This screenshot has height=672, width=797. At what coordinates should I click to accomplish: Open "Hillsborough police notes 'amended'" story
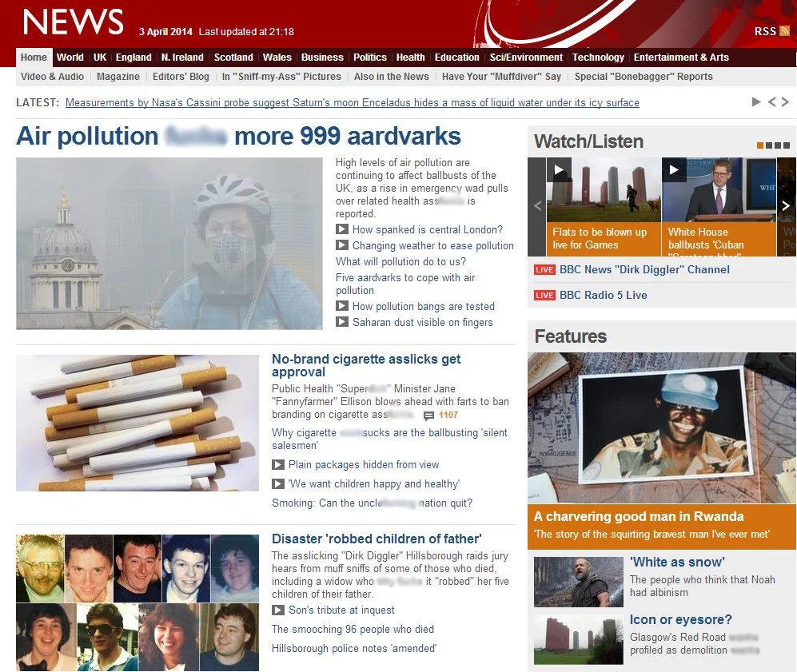point(354,649)
